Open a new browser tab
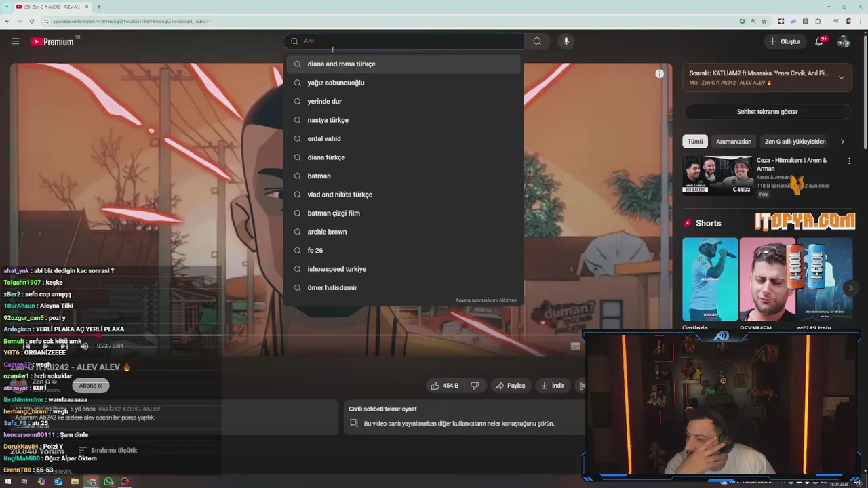The height and width of the screenshot is (488, 868). point(99,7)
